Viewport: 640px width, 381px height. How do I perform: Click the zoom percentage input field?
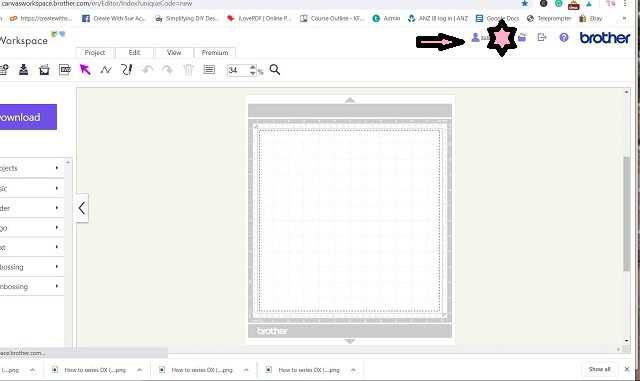(x=238, y=70)
